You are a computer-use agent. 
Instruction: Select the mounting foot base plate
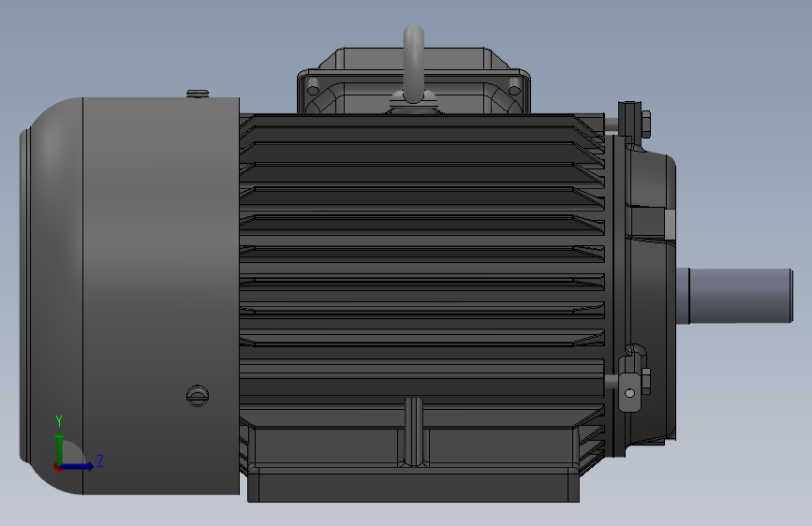pyautogui.click(x=413, y=485)
